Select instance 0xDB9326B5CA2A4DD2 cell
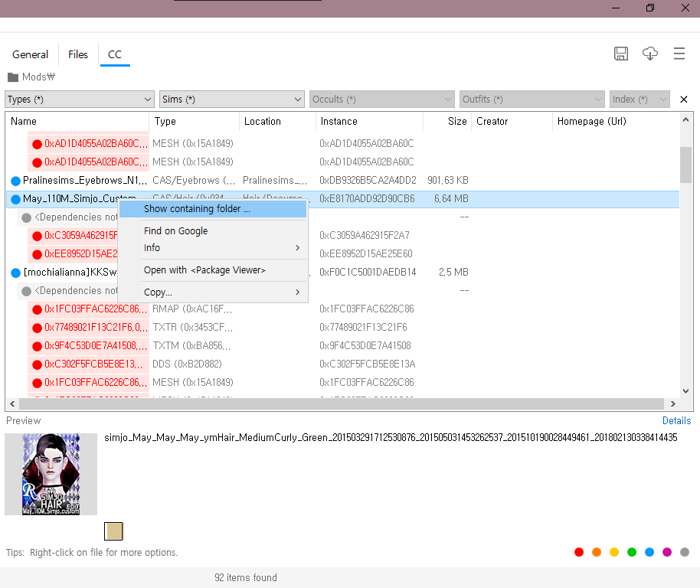Screen dimensions: 700x588 pyautogui.click(x=368, y=180)
